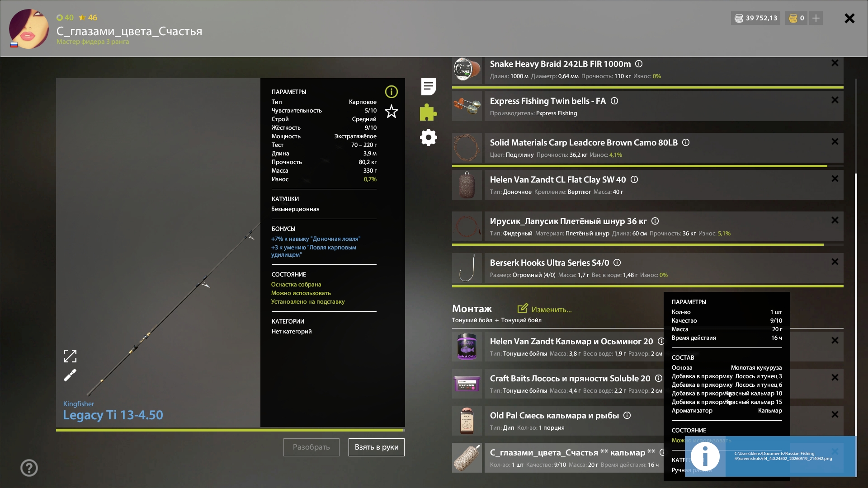Click the Craft Baits Лосось и пряности title
The image size is (868, 488).
570,378
